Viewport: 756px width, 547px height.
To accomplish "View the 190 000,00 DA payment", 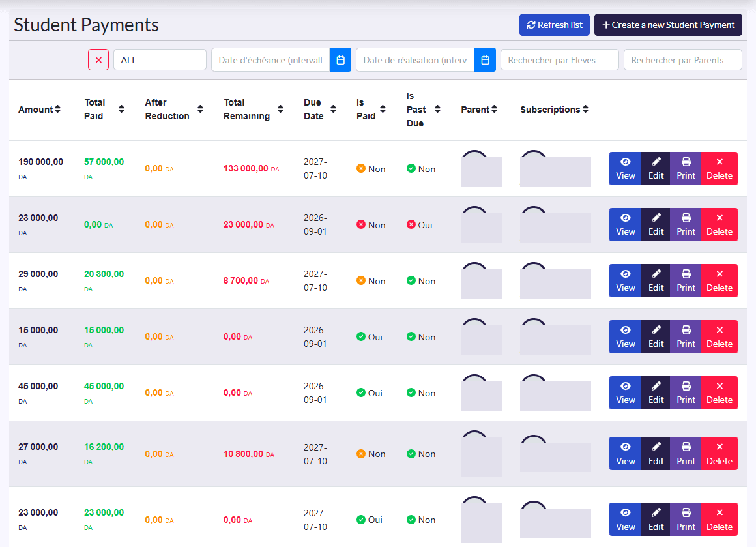I will [x=626, y=168].
